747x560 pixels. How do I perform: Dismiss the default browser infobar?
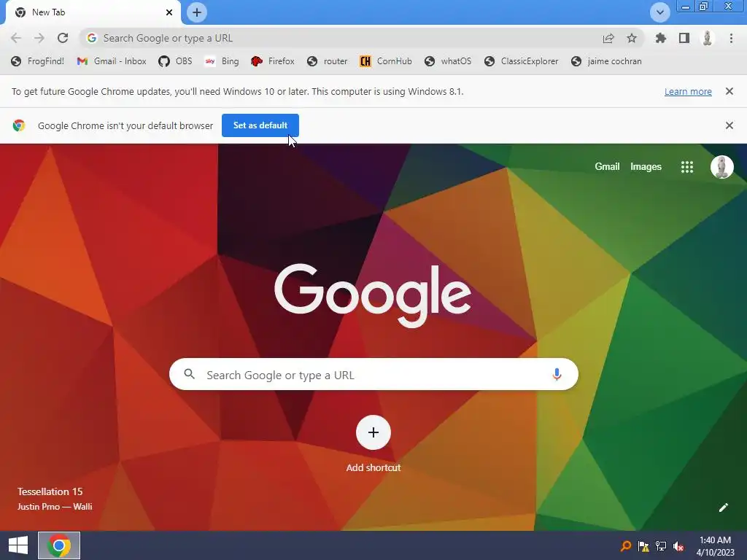tap(729, 125)
